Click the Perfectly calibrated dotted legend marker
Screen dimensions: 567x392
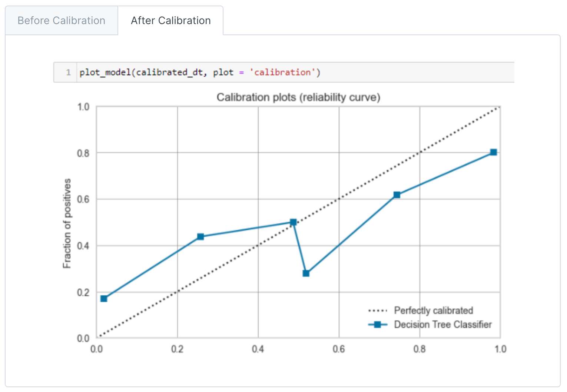[x=378, y=310]
